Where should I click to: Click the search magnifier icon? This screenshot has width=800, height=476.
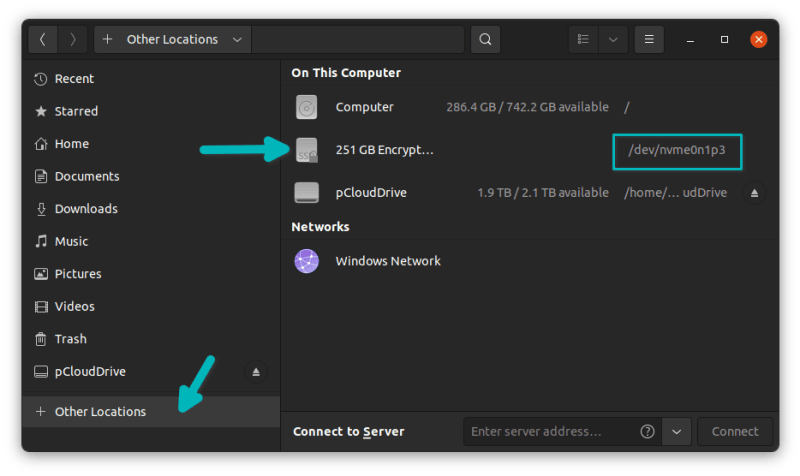coord(485,40)
